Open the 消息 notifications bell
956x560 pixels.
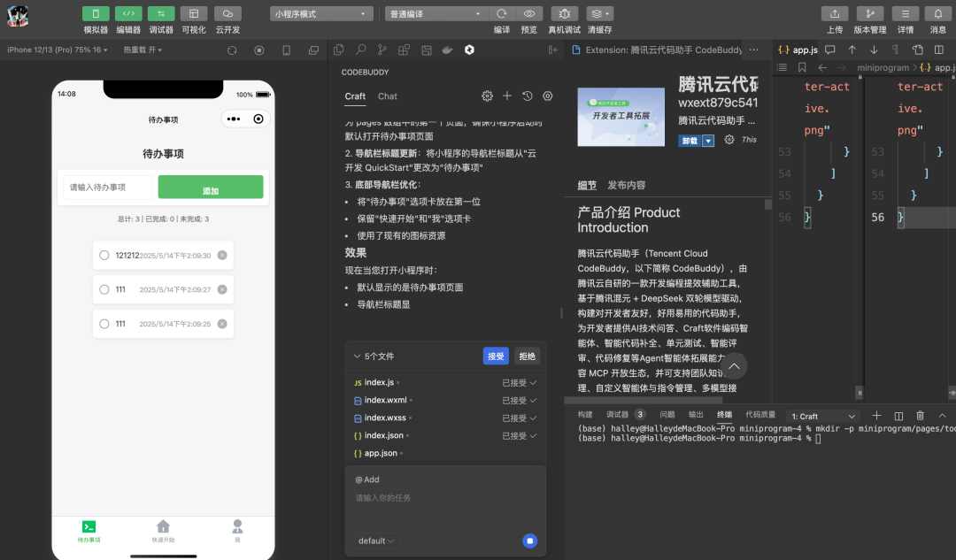pyautogui.click(x=937, y=13)
